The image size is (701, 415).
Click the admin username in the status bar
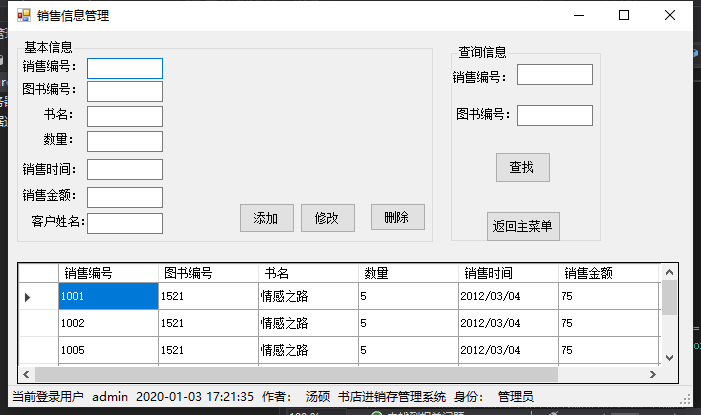point(110,397)
